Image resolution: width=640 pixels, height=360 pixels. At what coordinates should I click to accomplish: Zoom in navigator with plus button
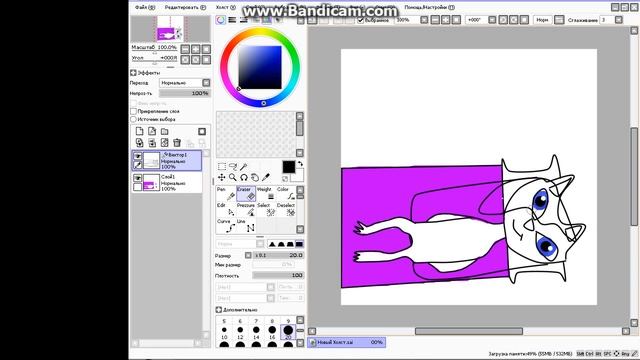(x=196, y=49)
